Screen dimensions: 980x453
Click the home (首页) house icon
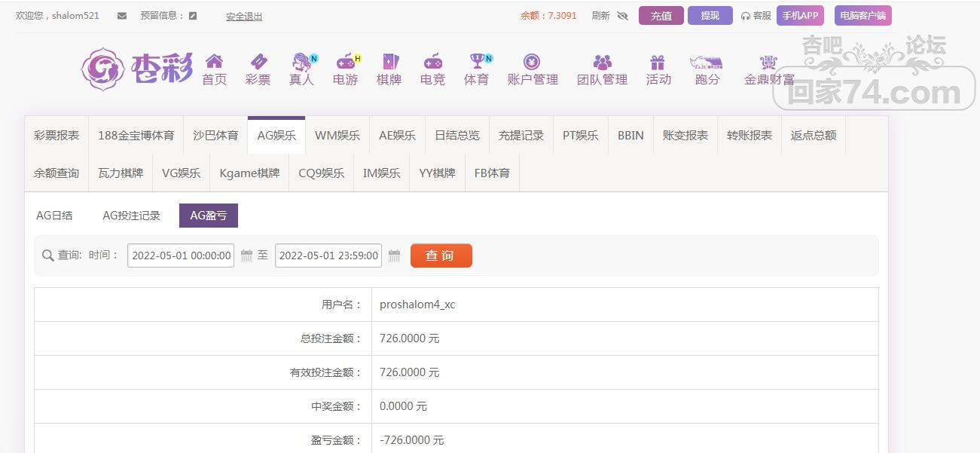tap(214, 61)
